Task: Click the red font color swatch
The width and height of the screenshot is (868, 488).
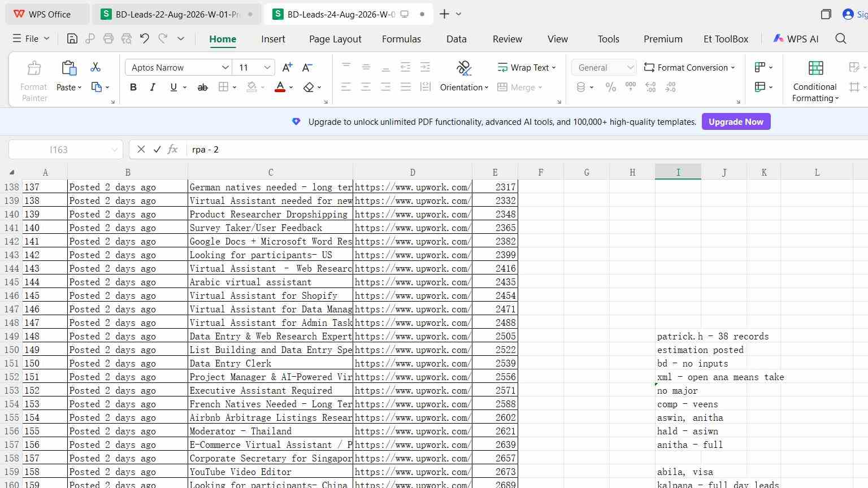Action: pyautogui.click(x=280, y=87)
